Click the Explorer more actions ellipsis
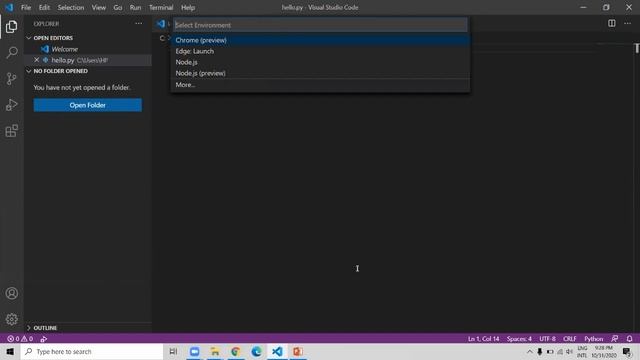640x360 pixels. coord(139,24)
